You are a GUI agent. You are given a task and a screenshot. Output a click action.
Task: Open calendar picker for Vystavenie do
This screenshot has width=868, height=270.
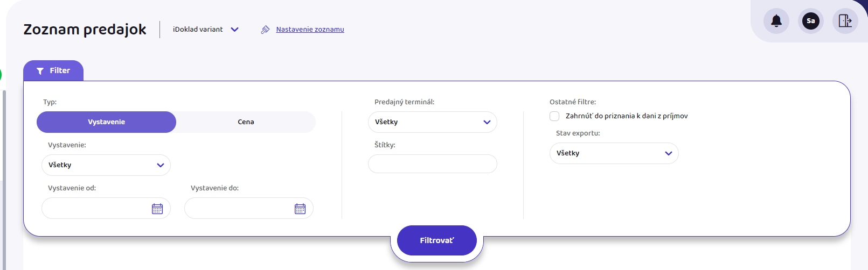[300, 209]
